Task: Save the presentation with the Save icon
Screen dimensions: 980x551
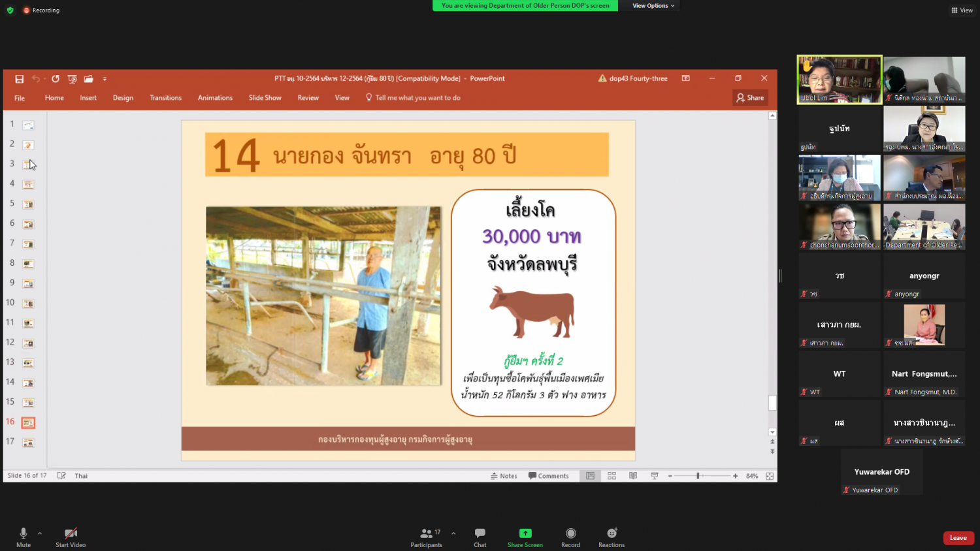Action: tap(20, 79)
